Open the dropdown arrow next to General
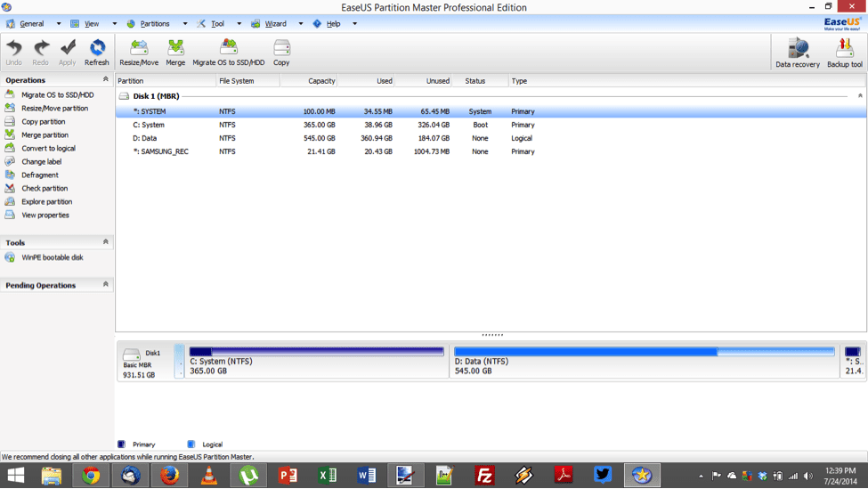The height and width of the screenshot is (489, 868). 59,24
